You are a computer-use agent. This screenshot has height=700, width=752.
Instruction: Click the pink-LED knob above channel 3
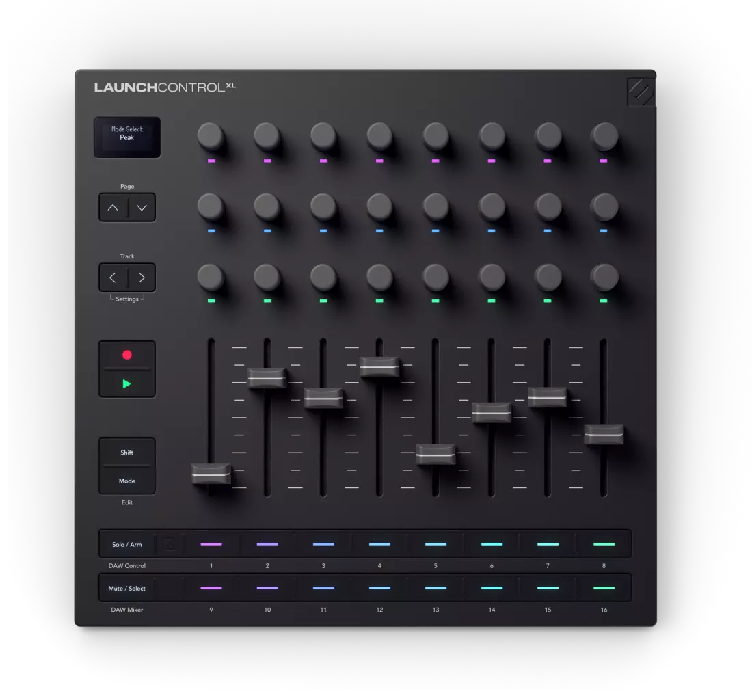point(323,136)
